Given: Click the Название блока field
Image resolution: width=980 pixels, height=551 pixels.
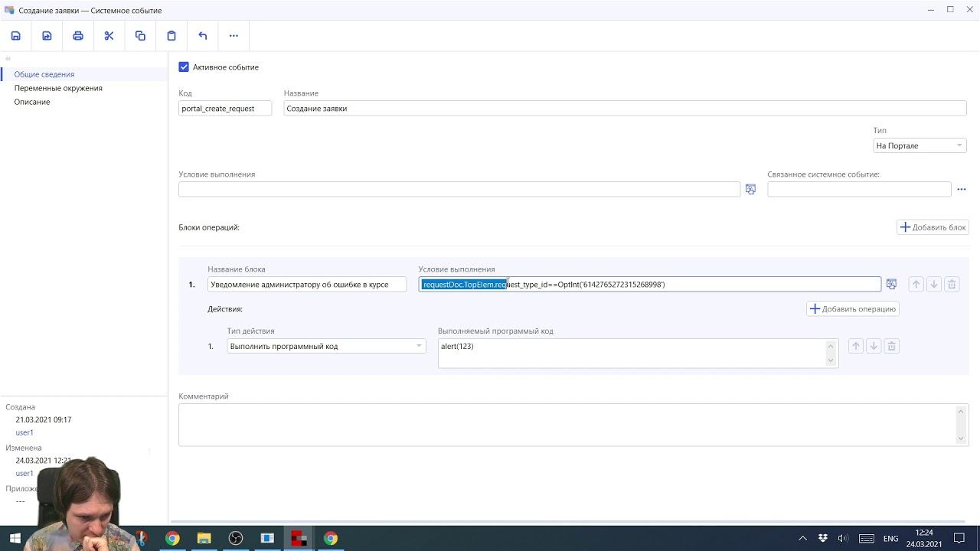Looking at the screenshot, I should (307, 285).
